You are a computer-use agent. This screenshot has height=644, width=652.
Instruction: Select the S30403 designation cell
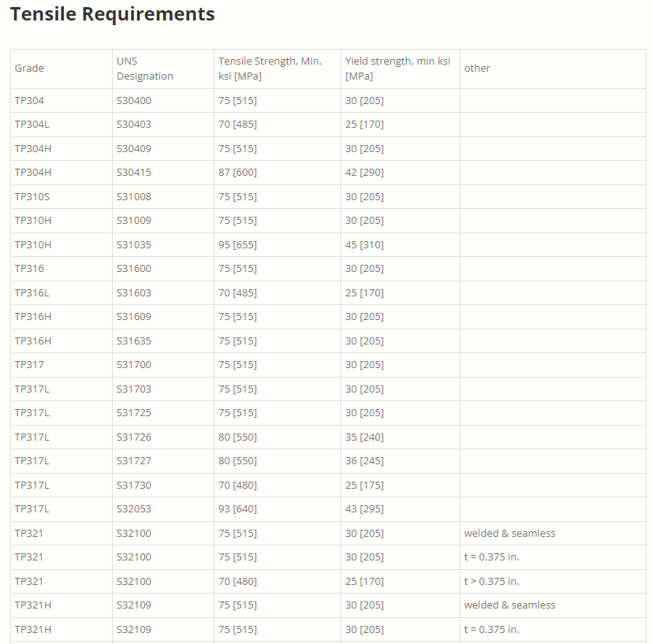pos(134,125)
